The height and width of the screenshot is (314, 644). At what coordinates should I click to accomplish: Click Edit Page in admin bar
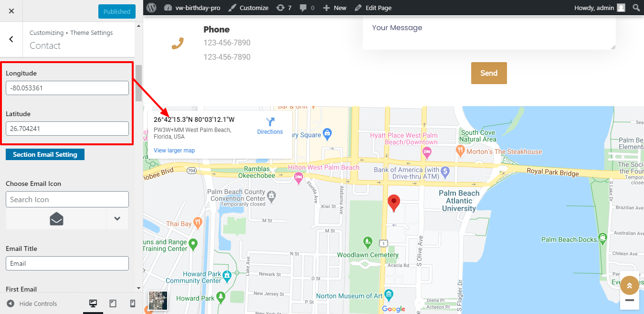click(x=373, y=8)
